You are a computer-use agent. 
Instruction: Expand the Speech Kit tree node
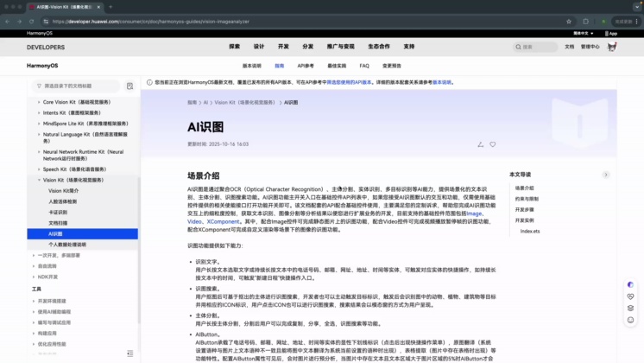(x=39, y=169)
